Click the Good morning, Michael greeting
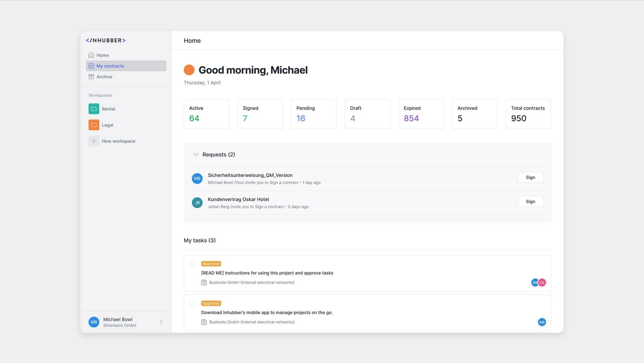Screen dimensions: 644x363 pyautogui.click(x=253, y=70)
